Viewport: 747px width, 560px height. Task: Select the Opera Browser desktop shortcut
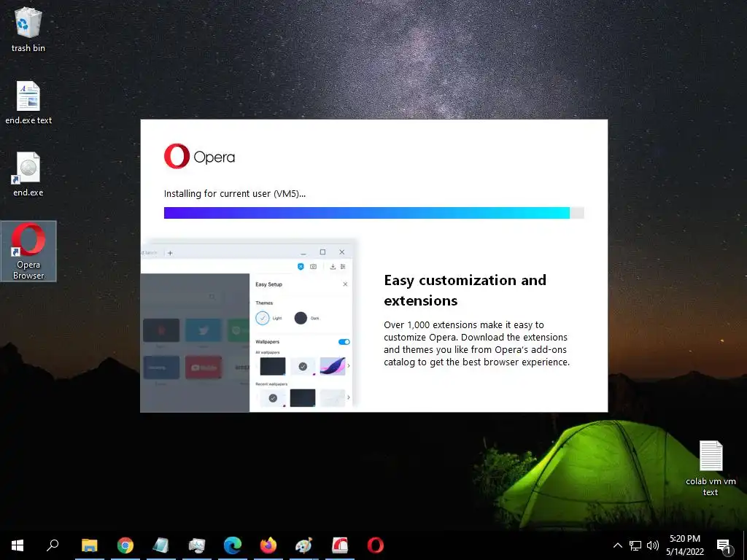[28, 251]
